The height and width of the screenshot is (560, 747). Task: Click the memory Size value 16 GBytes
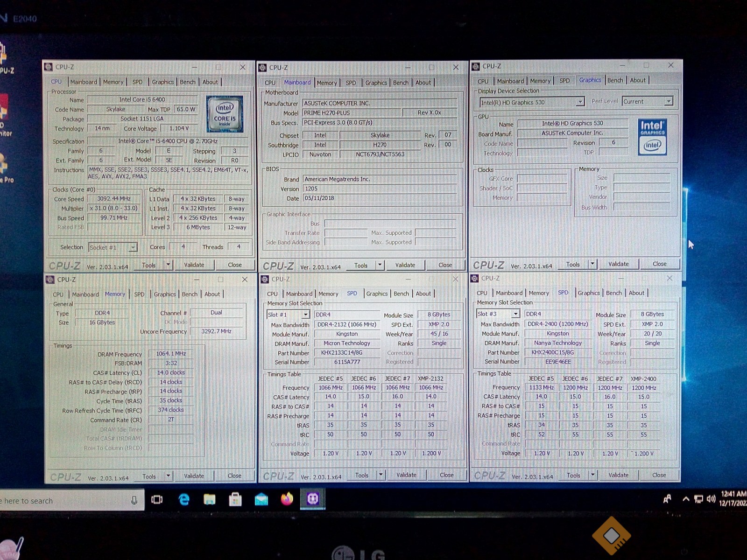pyautogui.click(x=102, y=322)
